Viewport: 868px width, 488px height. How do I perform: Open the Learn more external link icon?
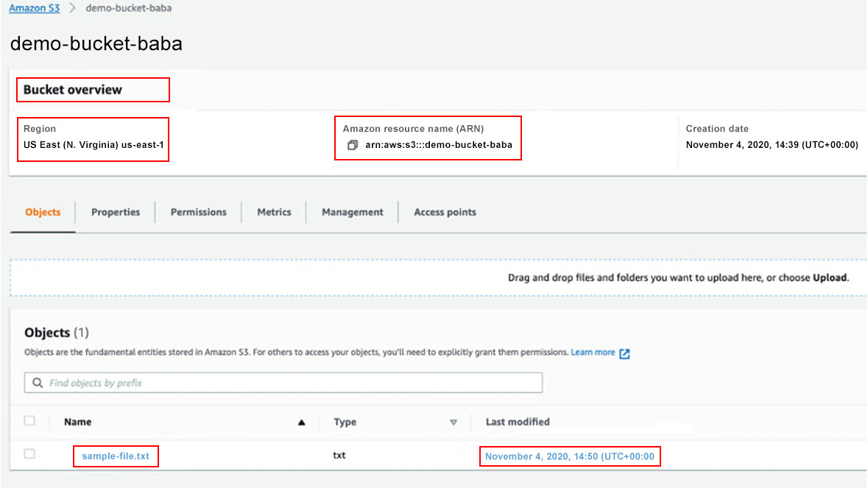pyautogui.click(x=624, y=353)
